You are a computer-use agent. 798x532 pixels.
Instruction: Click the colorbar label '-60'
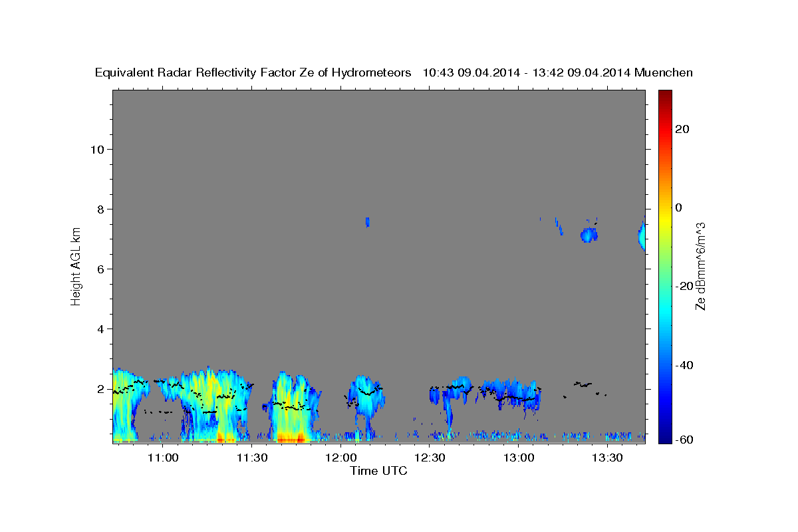pyautogui.click(x=684, y=440)
